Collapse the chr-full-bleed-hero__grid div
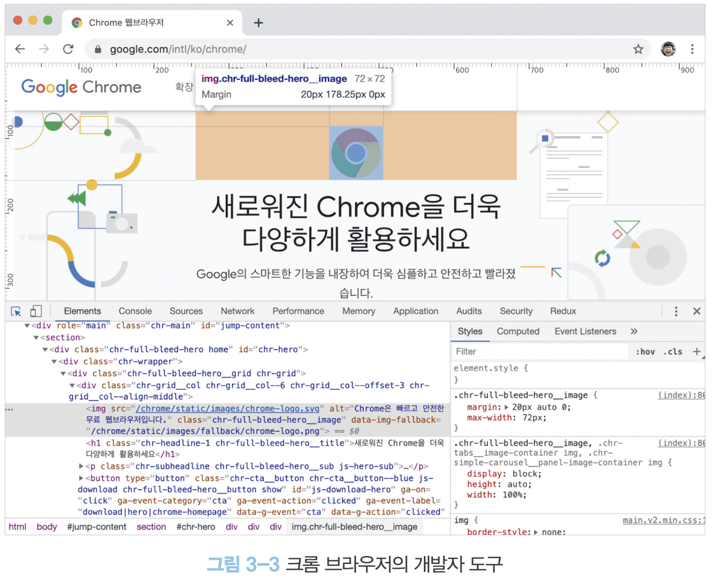This screenshot has height=588, width=713. point(63,374)
